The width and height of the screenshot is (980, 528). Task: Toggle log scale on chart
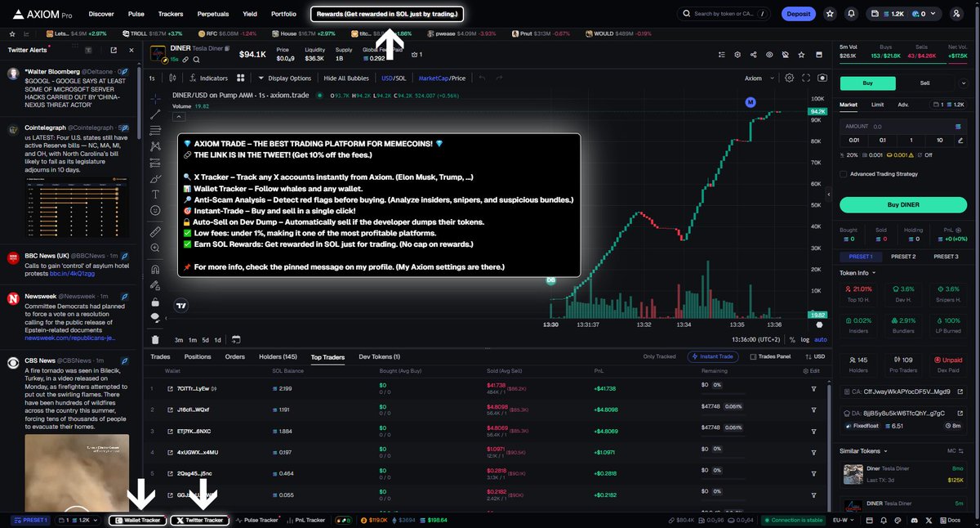click(x=805, y=339)
